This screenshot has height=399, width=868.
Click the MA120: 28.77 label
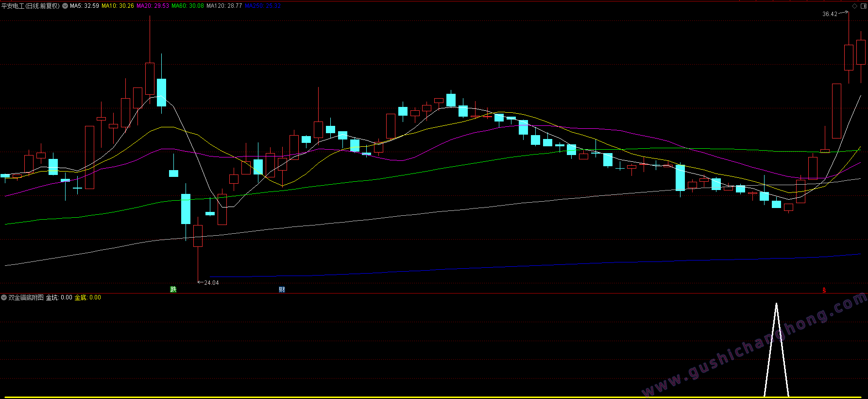tap(224, 6)
